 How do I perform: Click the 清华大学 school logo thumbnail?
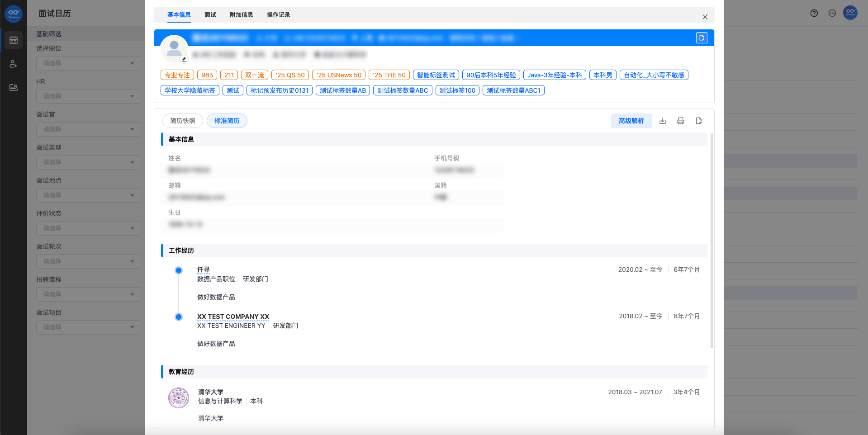point(179,398)
